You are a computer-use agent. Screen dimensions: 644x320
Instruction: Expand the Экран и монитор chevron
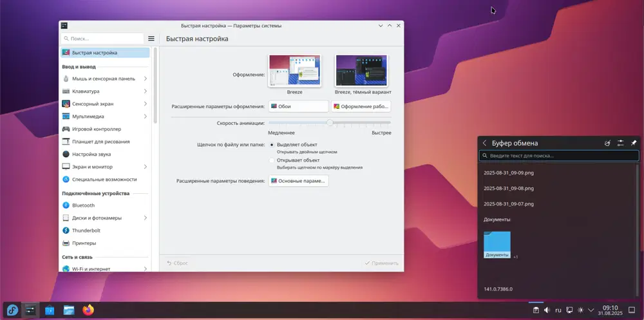coord(146,167)
